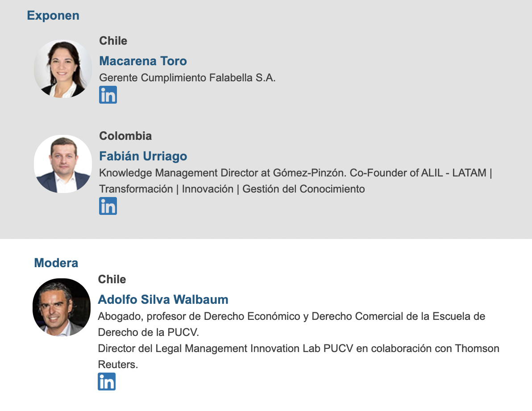Click the Colombia country label
This screenshot has width=532, height=411.
point(125,136)
